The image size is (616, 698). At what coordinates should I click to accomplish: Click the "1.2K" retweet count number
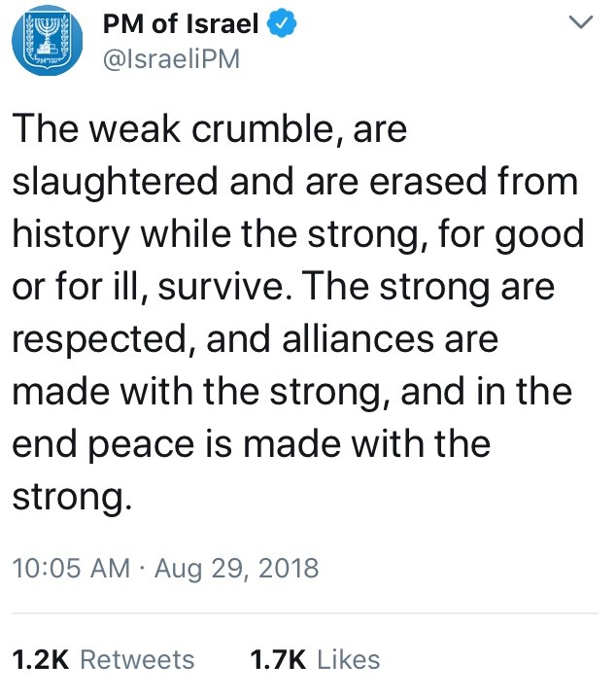click(41, 660)
